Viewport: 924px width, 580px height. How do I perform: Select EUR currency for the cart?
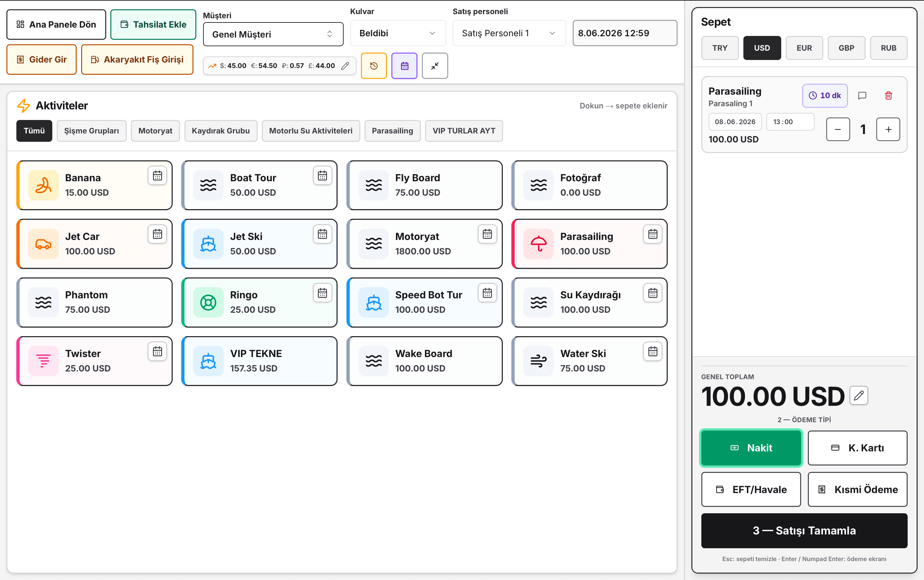pos(804,48)
